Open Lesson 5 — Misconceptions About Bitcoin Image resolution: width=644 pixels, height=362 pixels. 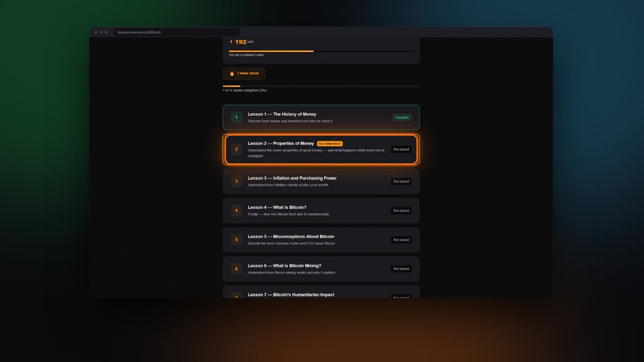[x=321, y=240]
